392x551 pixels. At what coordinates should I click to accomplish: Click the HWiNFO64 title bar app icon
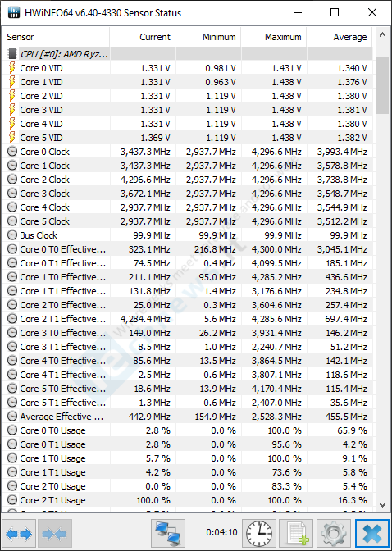pos(13,13)
